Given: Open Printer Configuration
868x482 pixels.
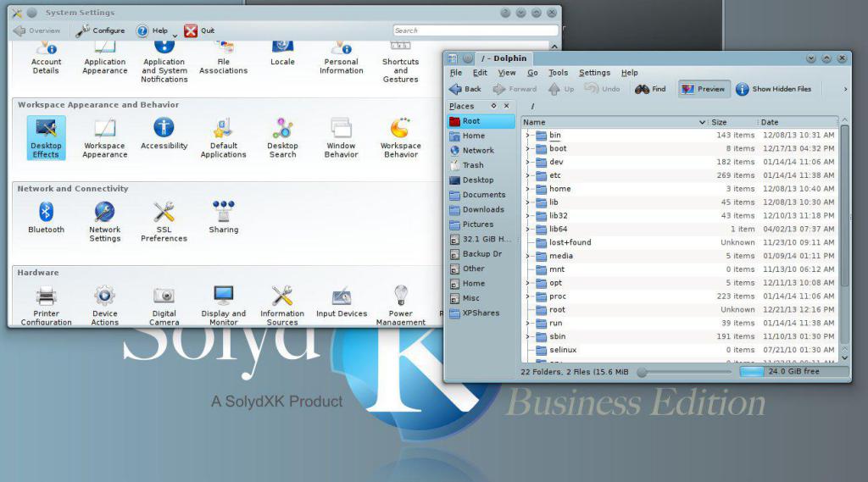Looking at the screenshot, I should click(46, 306).
